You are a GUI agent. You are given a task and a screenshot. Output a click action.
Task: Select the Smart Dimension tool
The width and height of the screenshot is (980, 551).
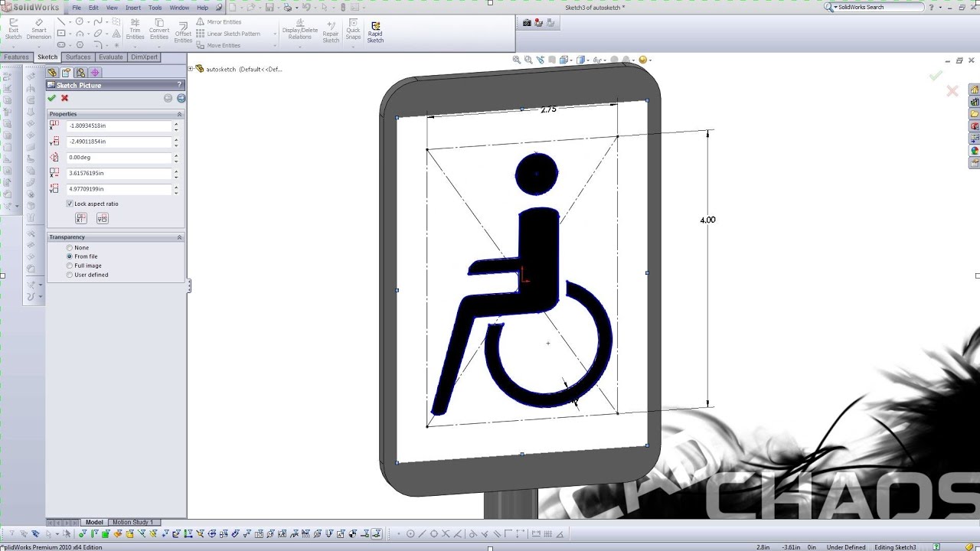pos(38,28)
